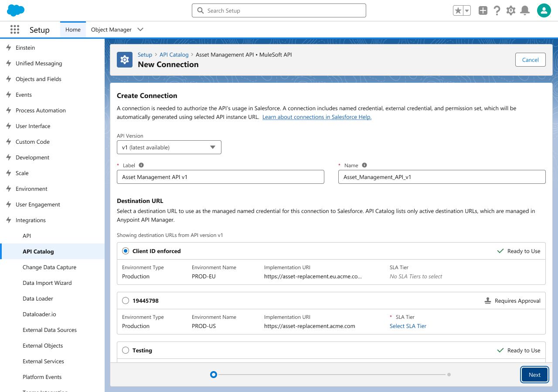Image resolution: width=558 pixels, height=392 pixels.
Task: Click the Search Setup input field
Action: coord(279,10)
